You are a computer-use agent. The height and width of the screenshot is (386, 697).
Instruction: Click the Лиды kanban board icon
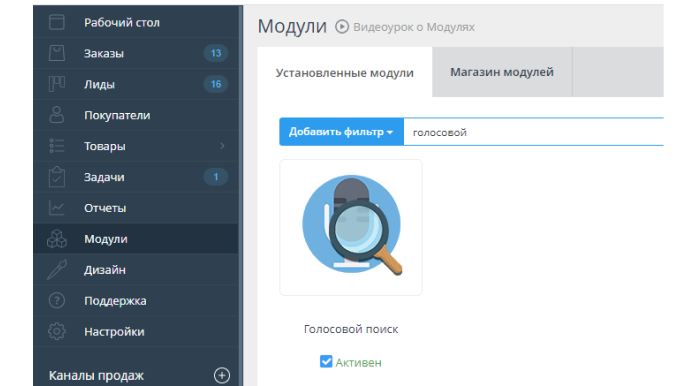pos(57,84)
